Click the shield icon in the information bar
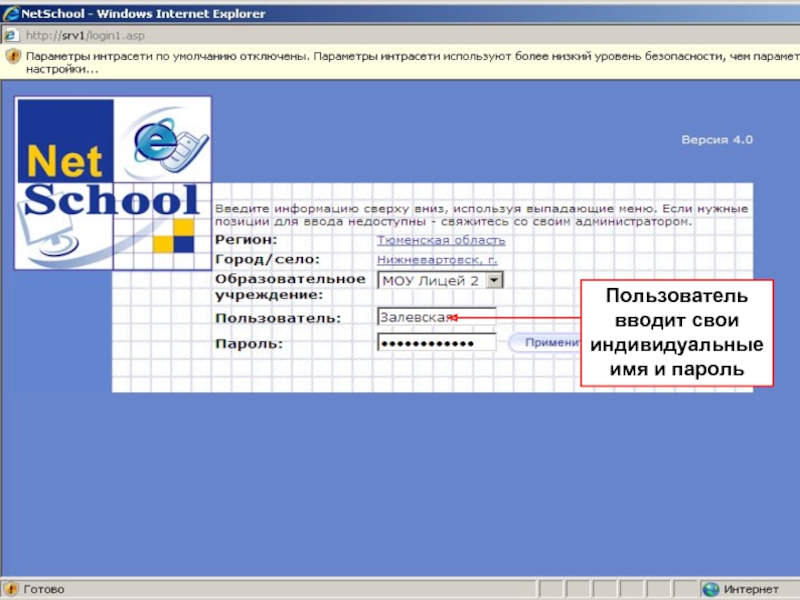Image resolution: width=800 pixels, height=600 pixels. [13, 56]
